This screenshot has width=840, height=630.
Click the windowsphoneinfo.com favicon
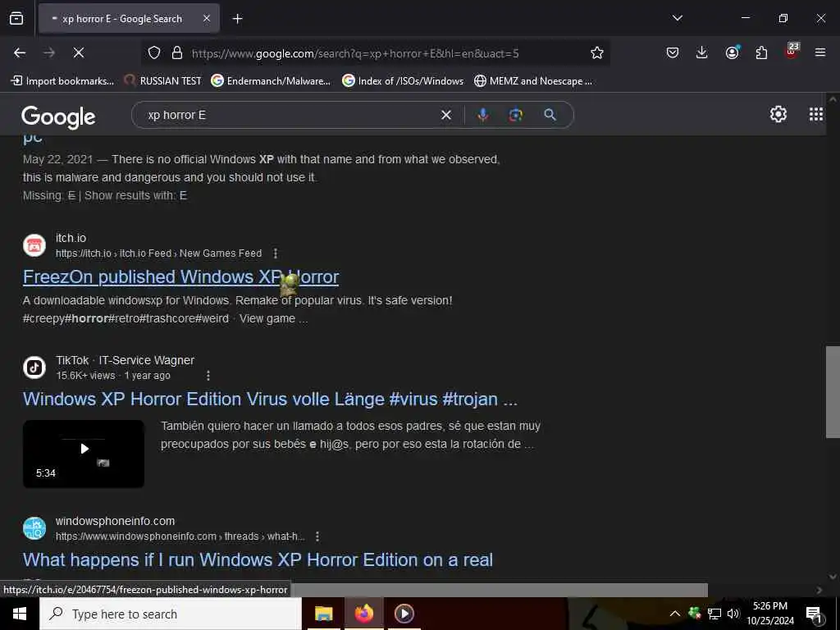point(34,528)
